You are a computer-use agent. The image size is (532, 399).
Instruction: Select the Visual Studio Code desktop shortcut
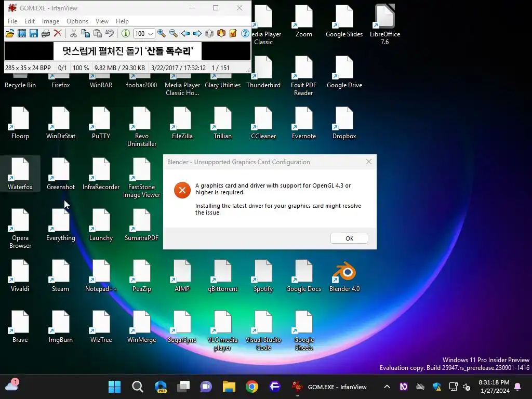[263, 331]
